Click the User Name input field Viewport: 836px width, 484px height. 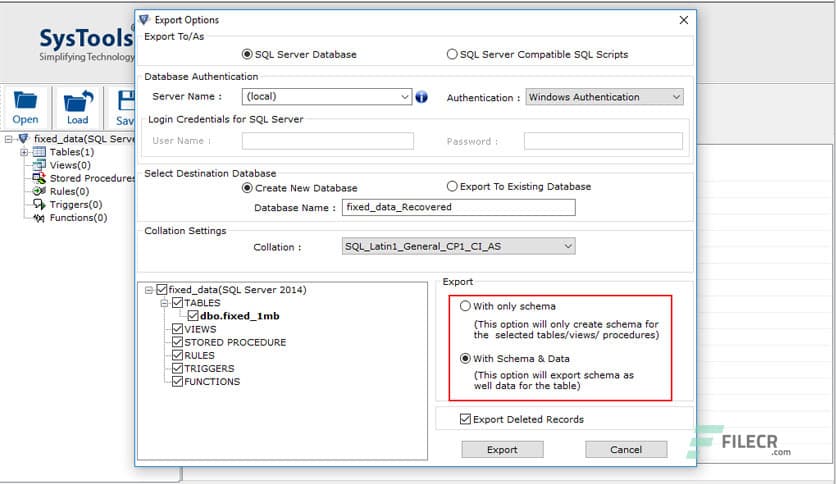click(327, 141)
